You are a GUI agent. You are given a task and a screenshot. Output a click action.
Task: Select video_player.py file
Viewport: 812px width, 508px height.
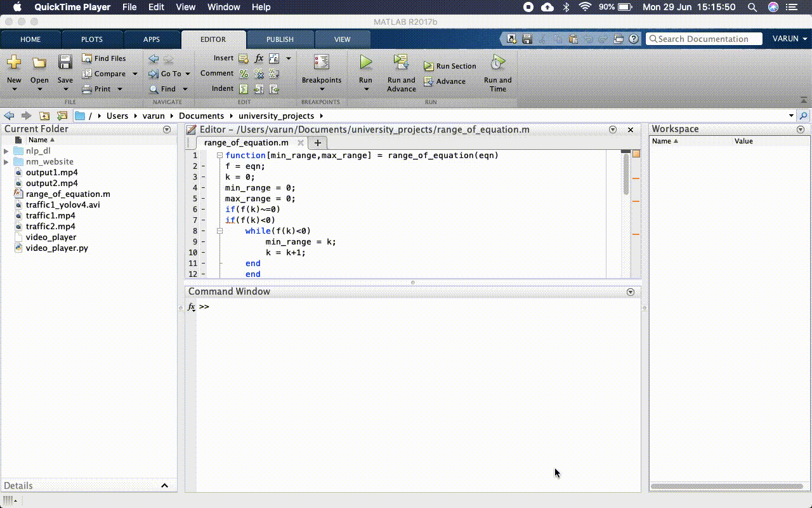57,248
